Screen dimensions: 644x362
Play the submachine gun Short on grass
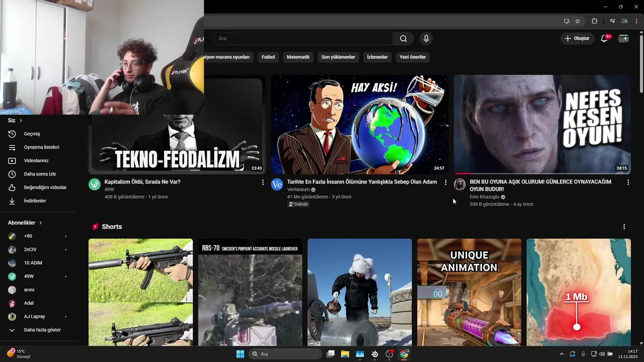point(140,292)
